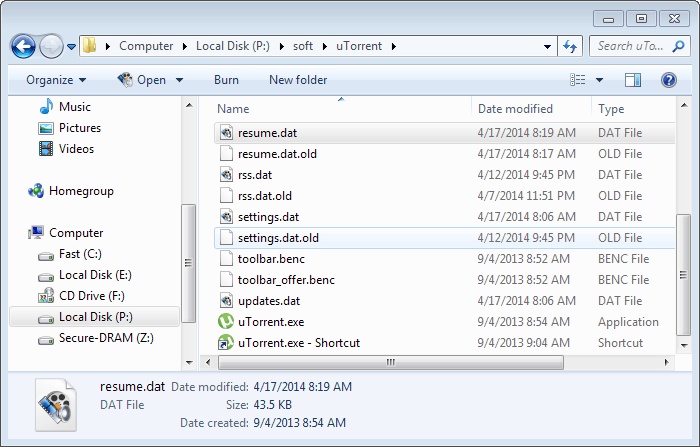Open CD Drive (F:) in sidebar
Viewport: 700px width, 447px height.
tap(92, 296)
